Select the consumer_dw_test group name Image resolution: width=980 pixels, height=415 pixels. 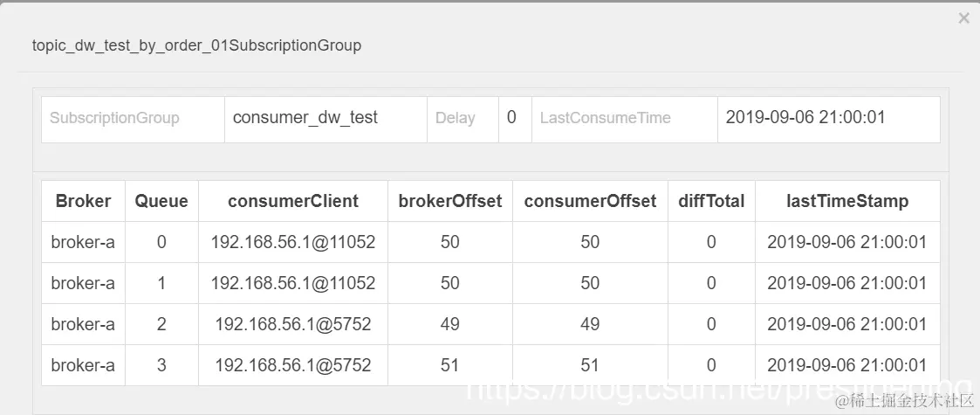[304, 117]
